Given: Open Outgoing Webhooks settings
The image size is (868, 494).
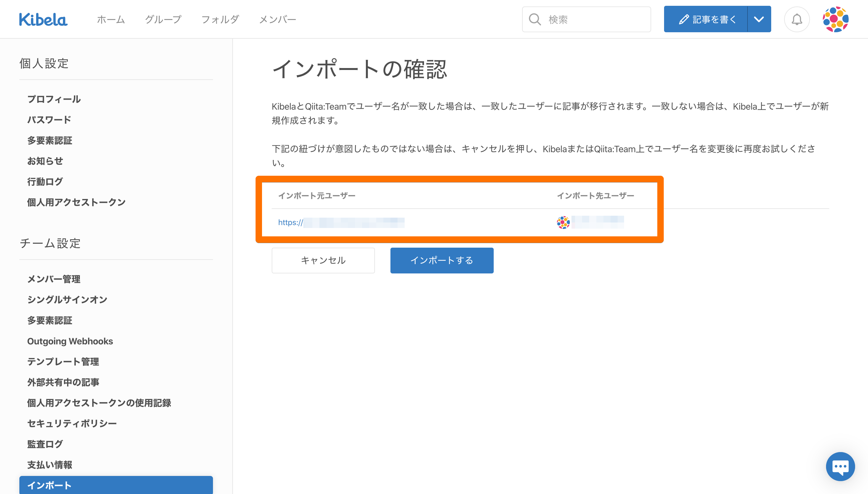Looking at the screenshot, I should [x=70, y=341].
